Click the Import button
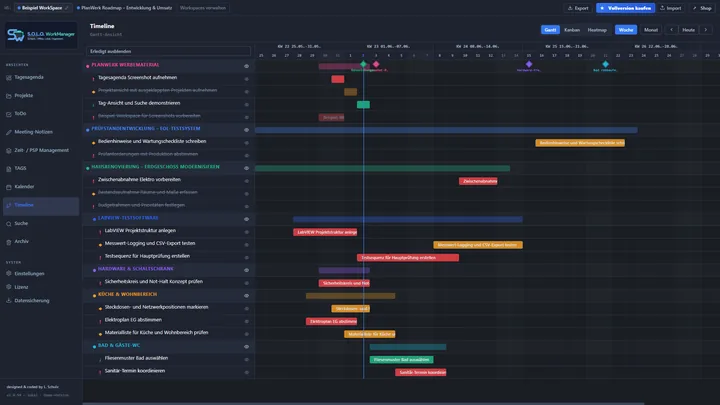 [x=671, y=8]
